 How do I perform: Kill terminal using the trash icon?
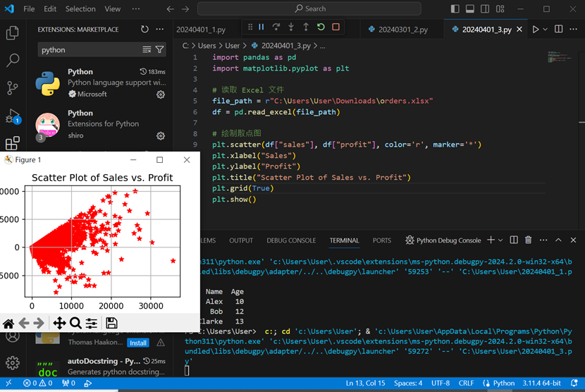529,240
